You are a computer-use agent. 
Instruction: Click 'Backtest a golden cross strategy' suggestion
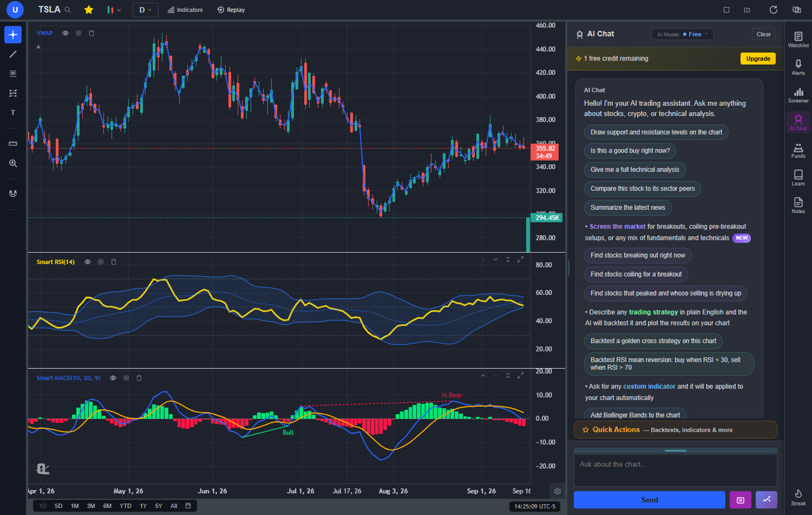[x=653, y=341]
